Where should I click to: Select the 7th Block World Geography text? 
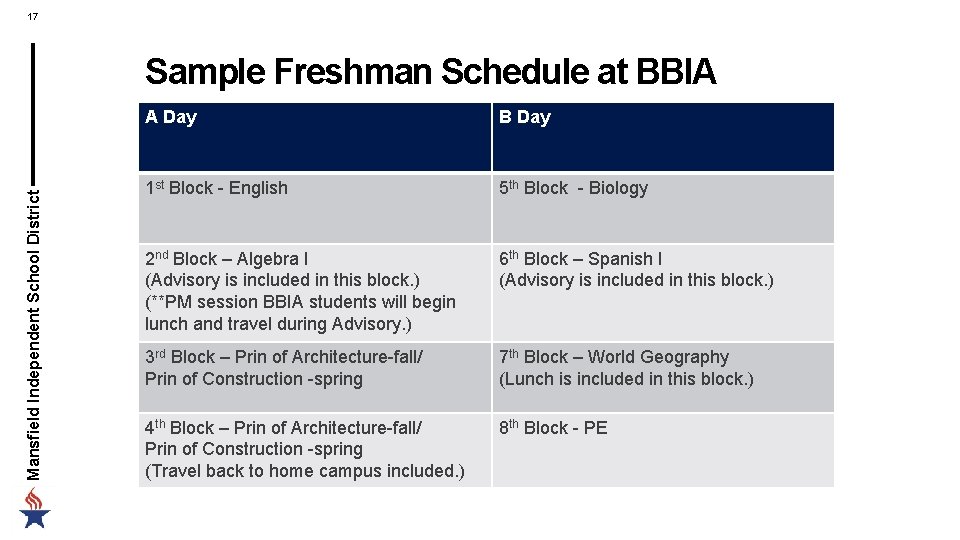coord(614,357)
